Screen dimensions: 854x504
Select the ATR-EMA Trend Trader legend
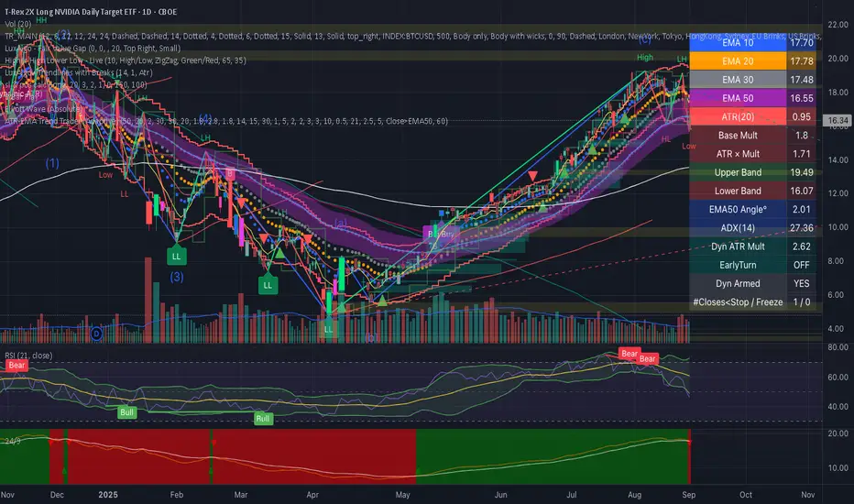[x=226, y=121]
